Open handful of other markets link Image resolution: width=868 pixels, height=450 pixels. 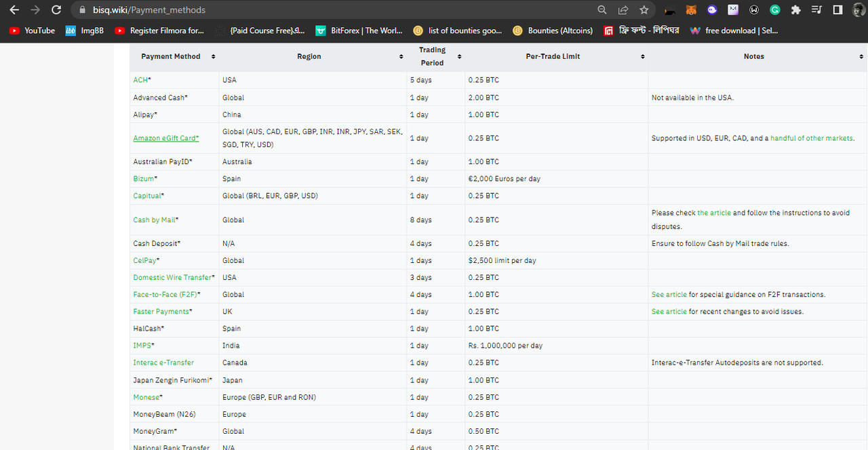point(812,138)
